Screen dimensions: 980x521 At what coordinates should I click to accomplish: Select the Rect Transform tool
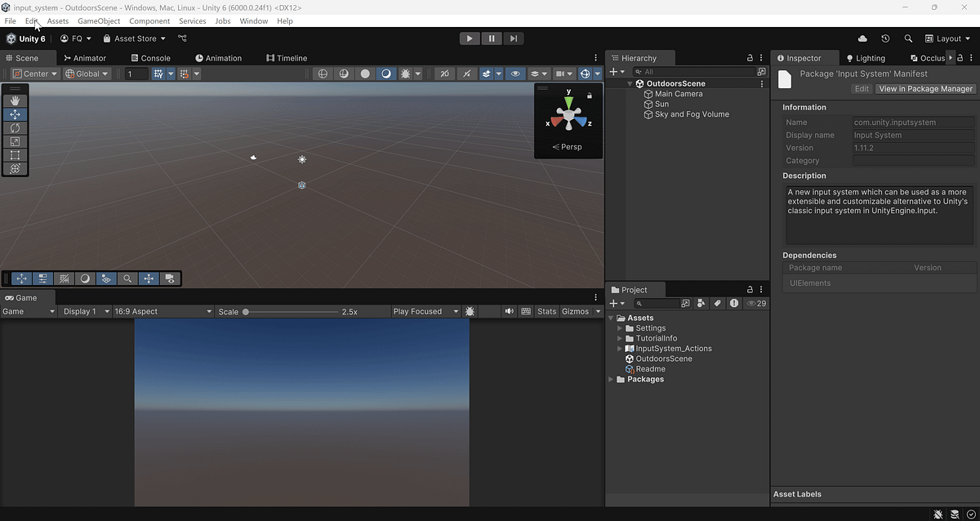(x=15, y=154)
